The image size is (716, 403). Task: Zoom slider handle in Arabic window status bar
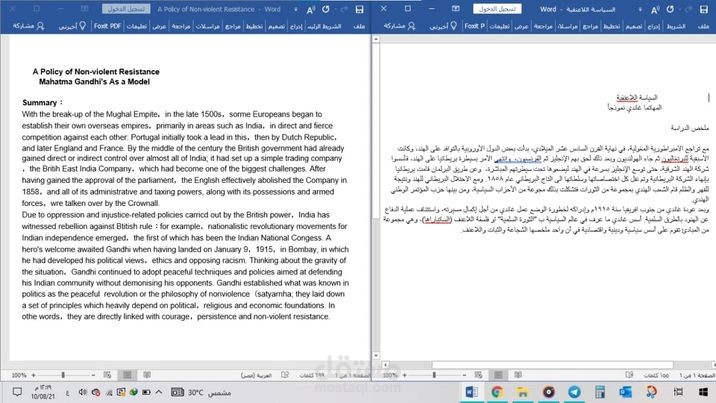434,375
